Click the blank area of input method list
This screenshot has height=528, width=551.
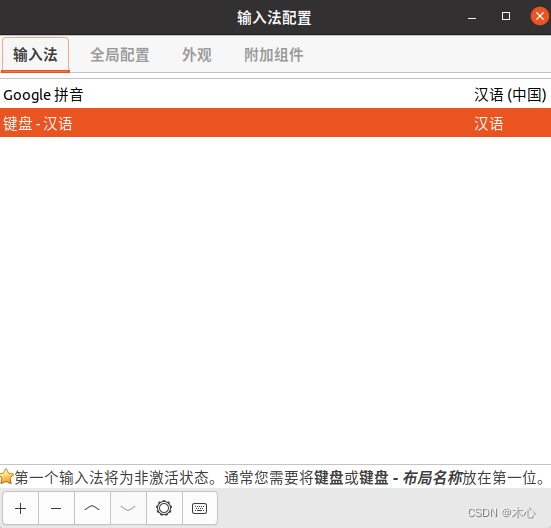tap(276, 299)
